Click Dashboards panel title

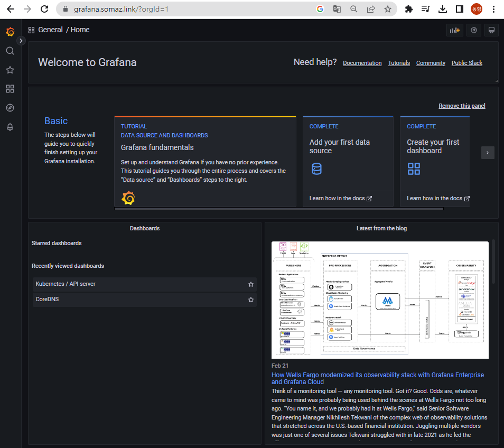[145, 229]
